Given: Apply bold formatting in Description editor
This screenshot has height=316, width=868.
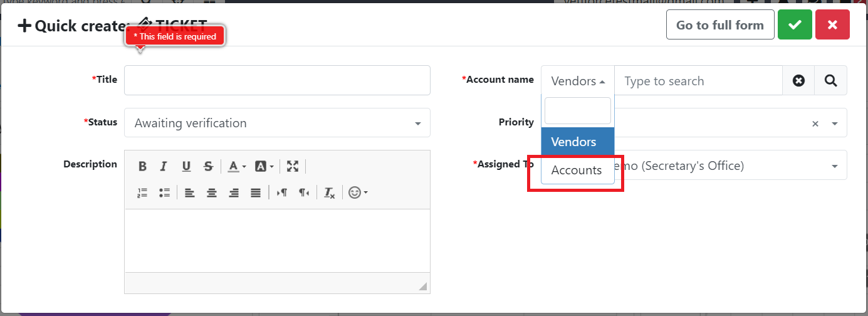Looking at the screenshot, I should [142, 166].
